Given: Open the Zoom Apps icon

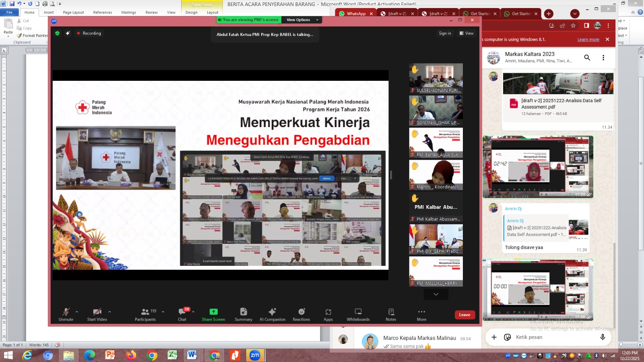Looking at the screenshot, I should point(328,314).
